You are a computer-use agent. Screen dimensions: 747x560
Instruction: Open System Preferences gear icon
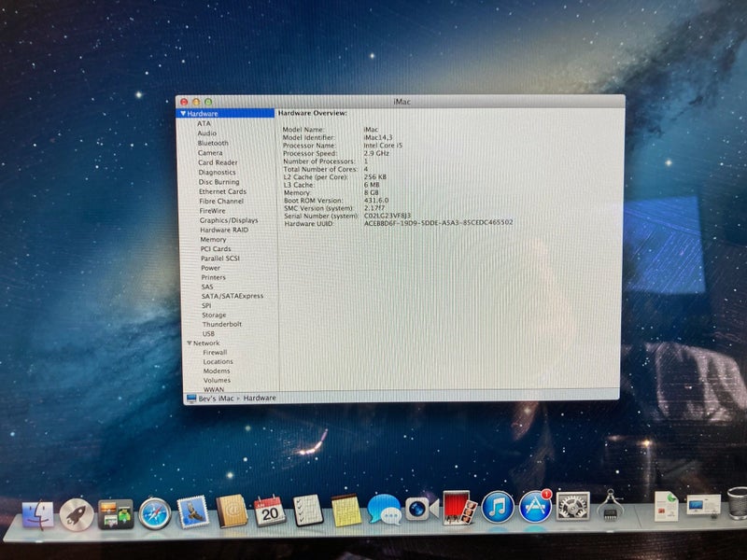(x=572, y=506)
